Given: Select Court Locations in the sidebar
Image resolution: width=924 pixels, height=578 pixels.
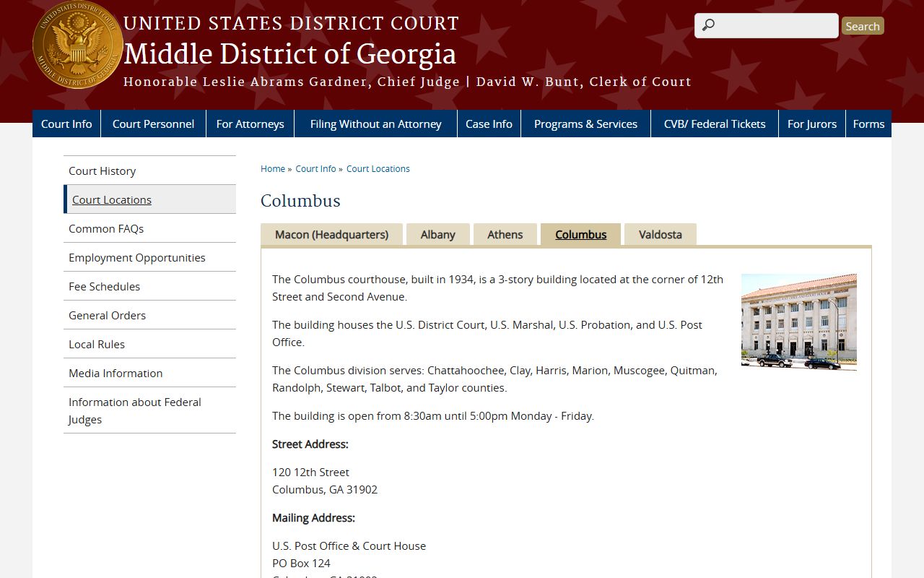Looking at the screenshot, I should click(x=149, y=199).
